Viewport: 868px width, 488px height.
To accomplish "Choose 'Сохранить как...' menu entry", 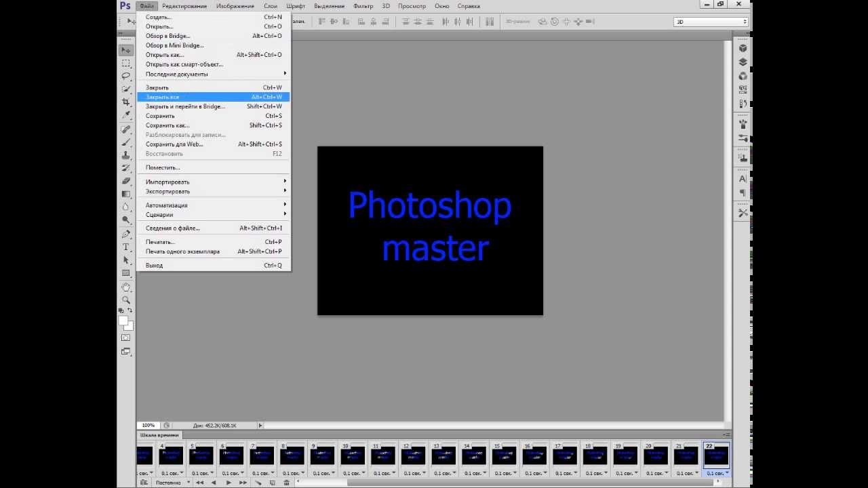I will click(x=214, y=125).
